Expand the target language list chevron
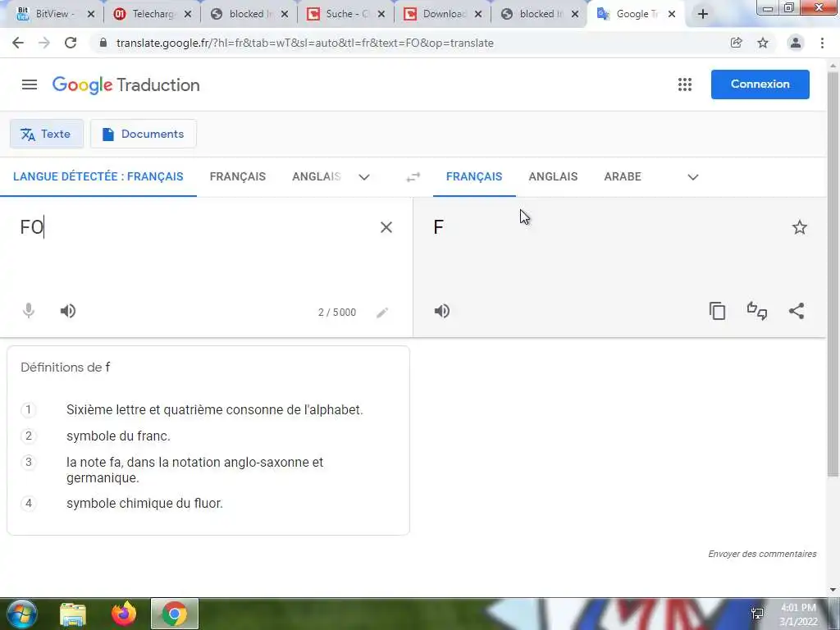Image resolution: width=840 pixels, height=630 pixels. click(x=692, y=177)
